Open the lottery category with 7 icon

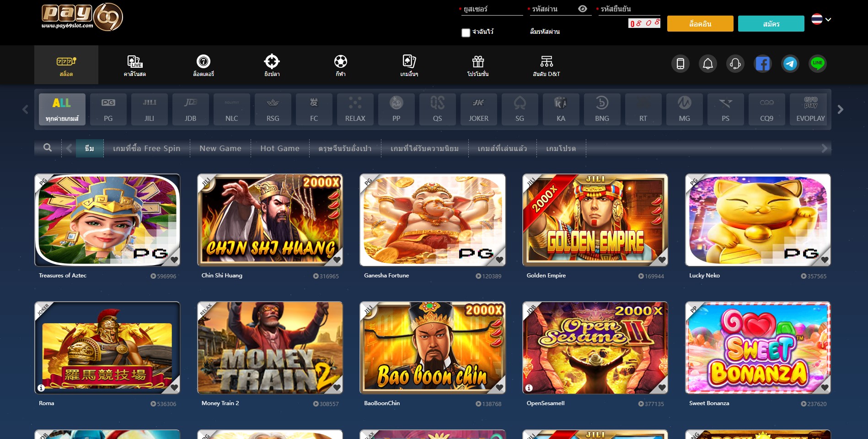point(204,65)
